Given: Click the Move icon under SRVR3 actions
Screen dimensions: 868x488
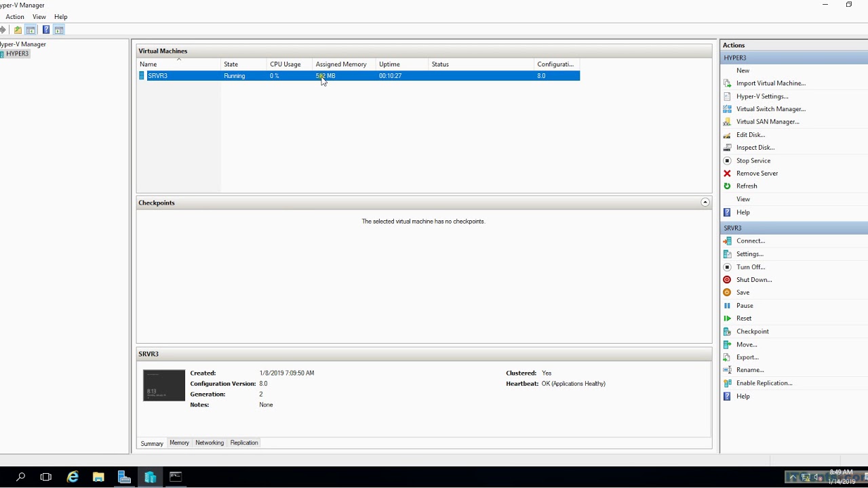Looking at the screenshot, I should pos(727,344).
